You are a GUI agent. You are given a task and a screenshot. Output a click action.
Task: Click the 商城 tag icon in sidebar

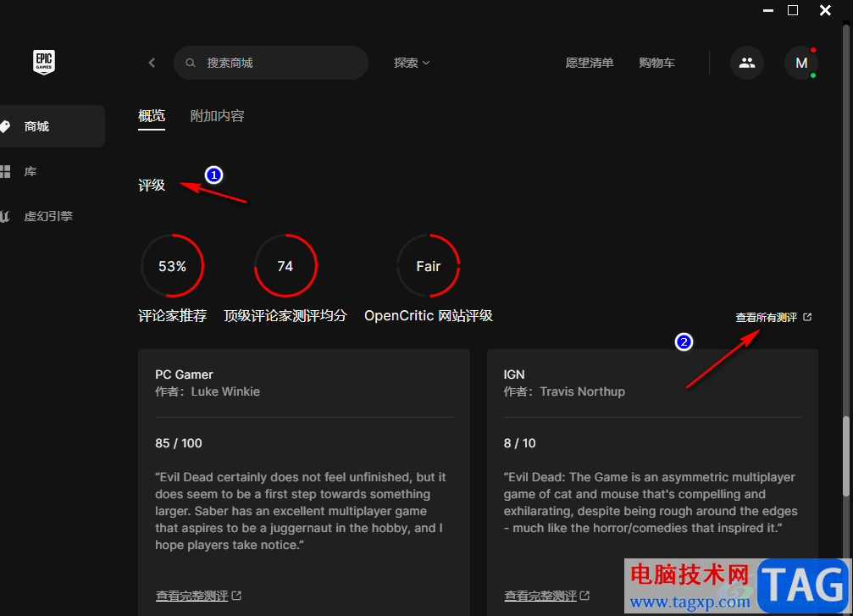click(x=5, y=126)
